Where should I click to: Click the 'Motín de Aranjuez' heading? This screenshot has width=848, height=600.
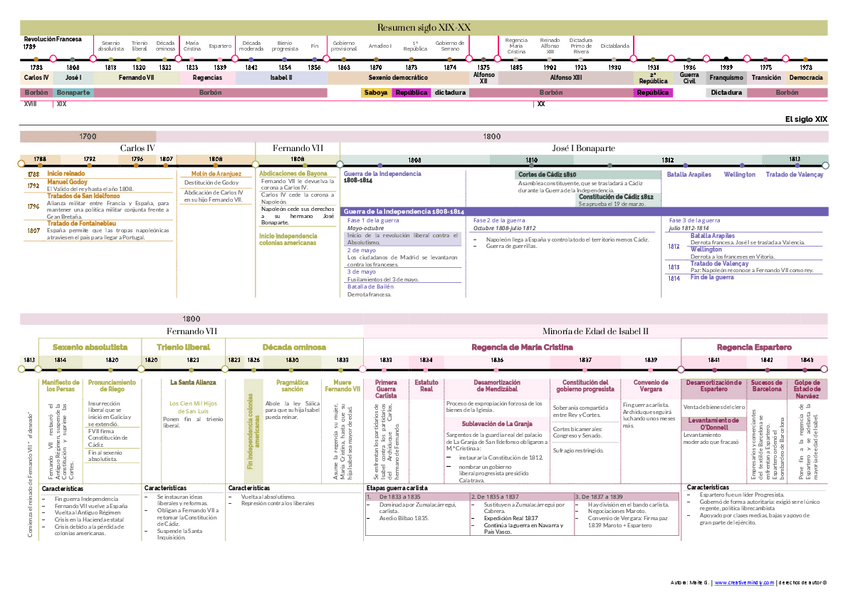[x=216, y=174]
